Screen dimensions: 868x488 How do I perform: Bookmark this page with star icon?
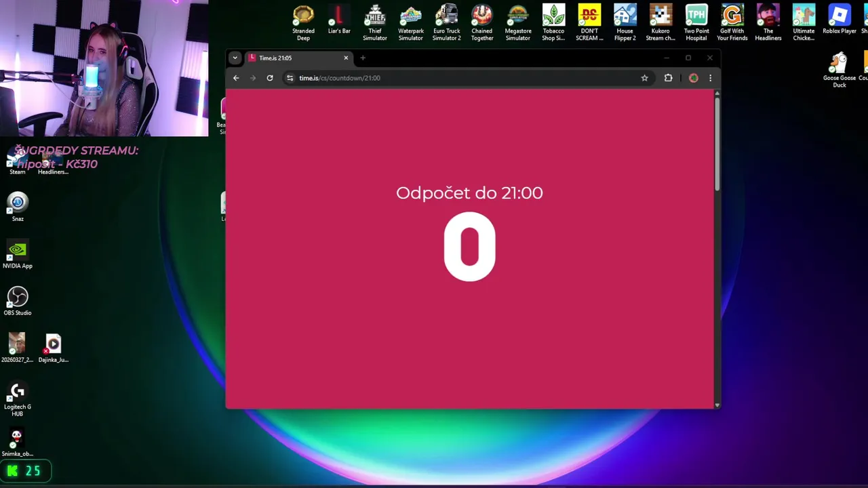pyautogui.click(x=644, y=78)
